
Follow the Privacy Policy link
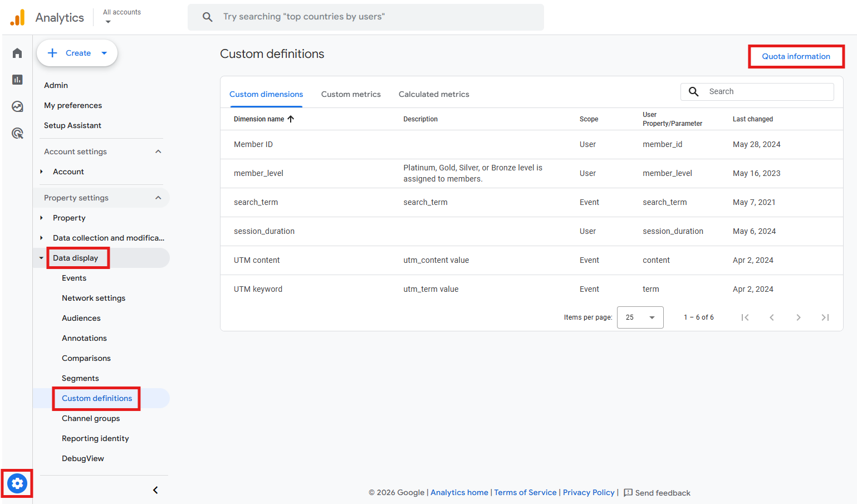coord(589,492)
